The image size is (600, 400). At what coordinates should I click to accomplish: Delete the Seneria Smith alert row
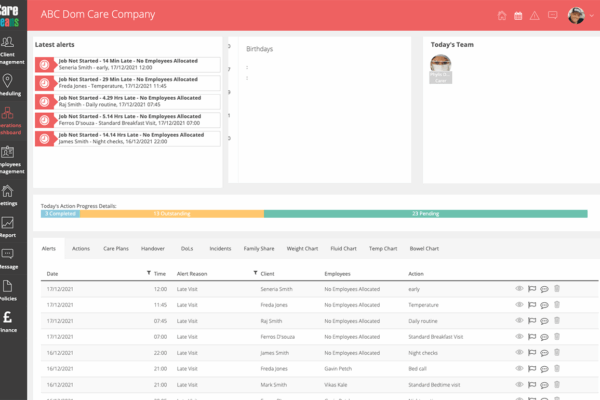coord(557,288)
